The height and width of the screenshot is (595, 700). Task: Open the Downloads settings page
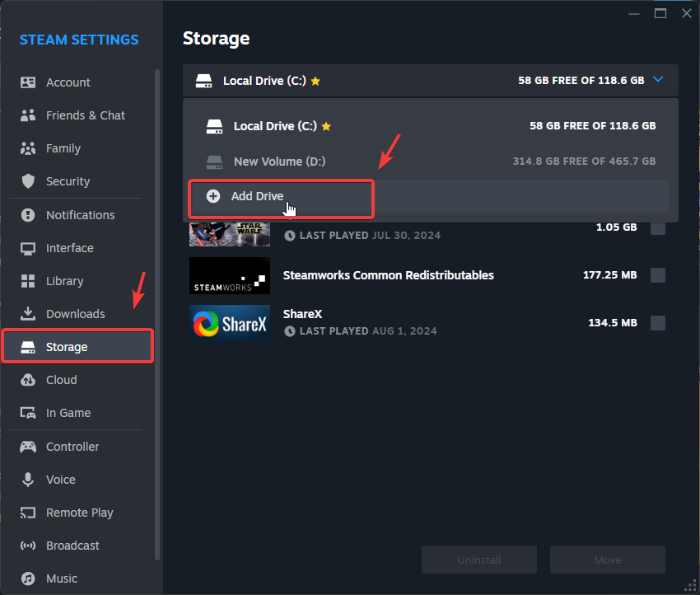(75, 314)
